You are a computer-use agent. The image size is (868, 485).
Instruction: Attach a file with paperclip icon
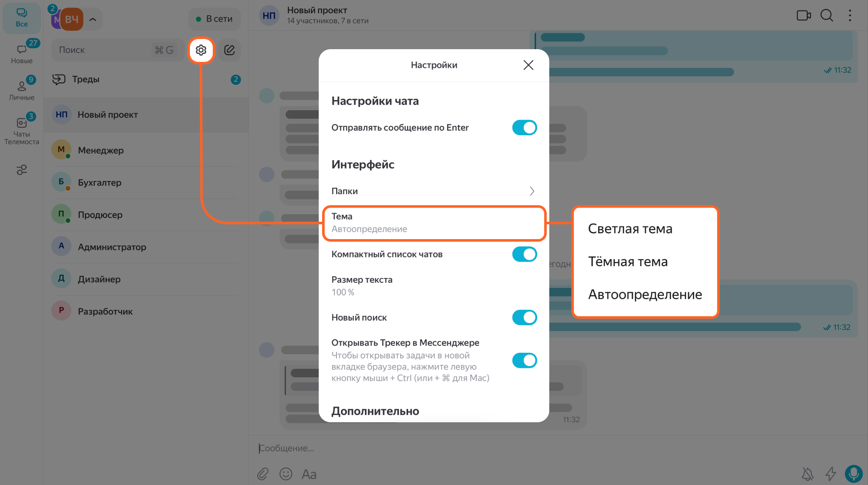(263, 474)
